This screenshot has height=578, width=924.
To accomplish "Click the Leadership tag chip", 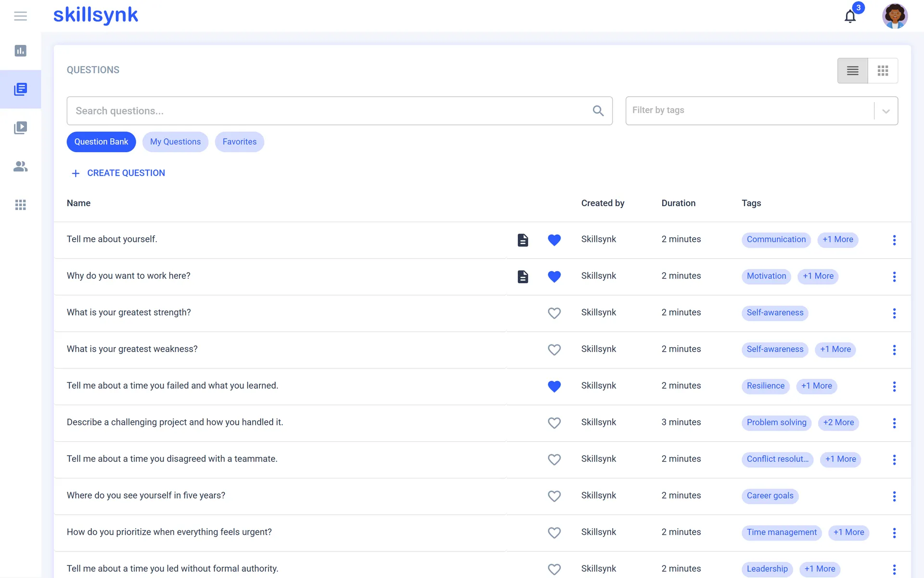I will tap(767, 569).
